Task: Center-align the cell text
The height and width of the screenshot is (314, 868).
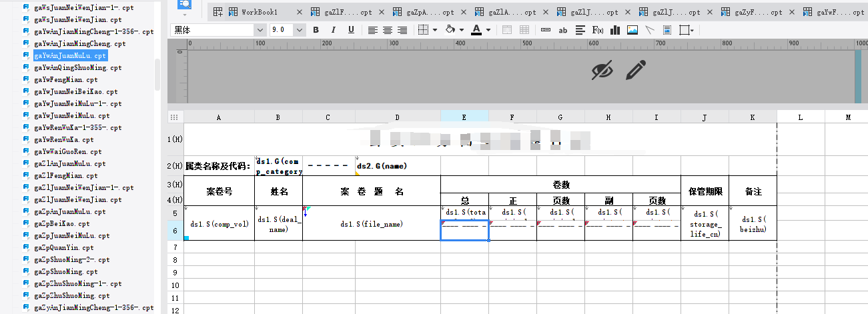Action: [388, 30]
